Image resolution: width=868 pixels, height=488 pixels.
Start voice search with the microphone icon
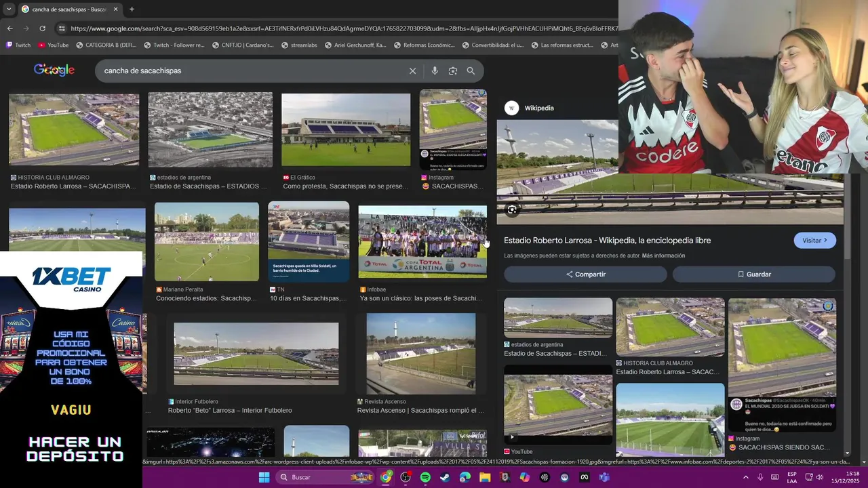point(435,70)
